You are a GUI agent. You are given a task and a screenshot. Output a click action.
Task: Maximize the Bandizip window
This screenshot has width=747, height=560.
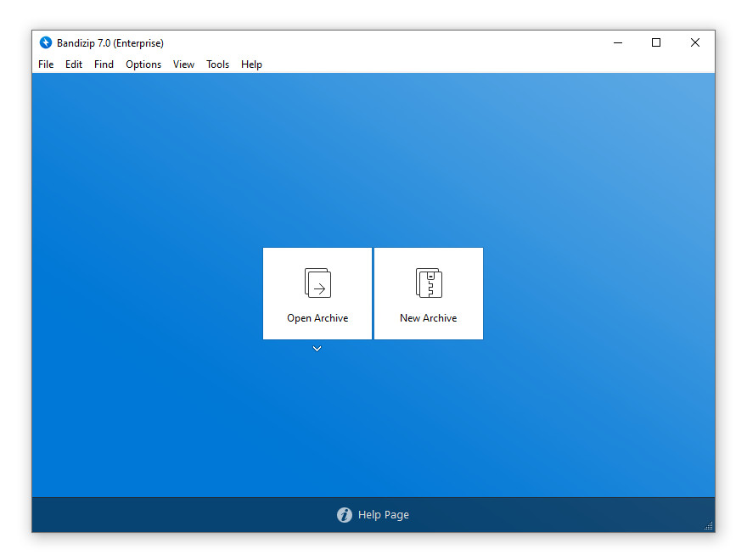[656, 43]
